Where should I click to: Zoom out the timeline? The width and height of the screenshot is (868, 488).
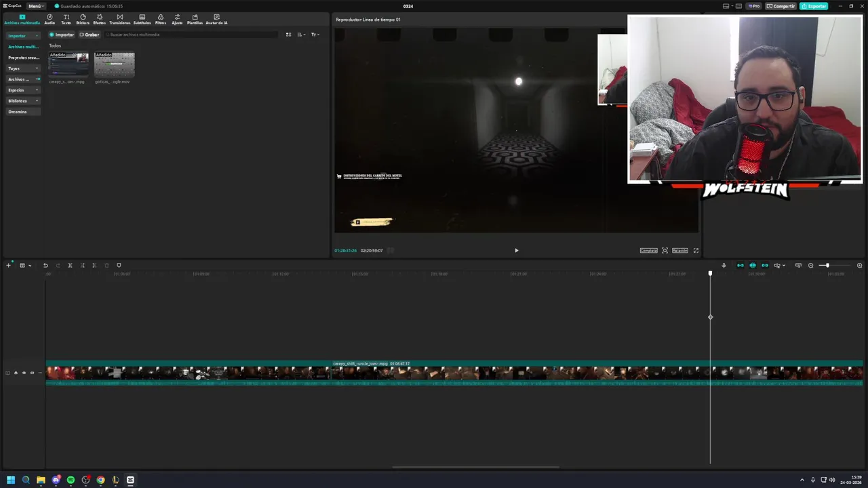[810, 265]
